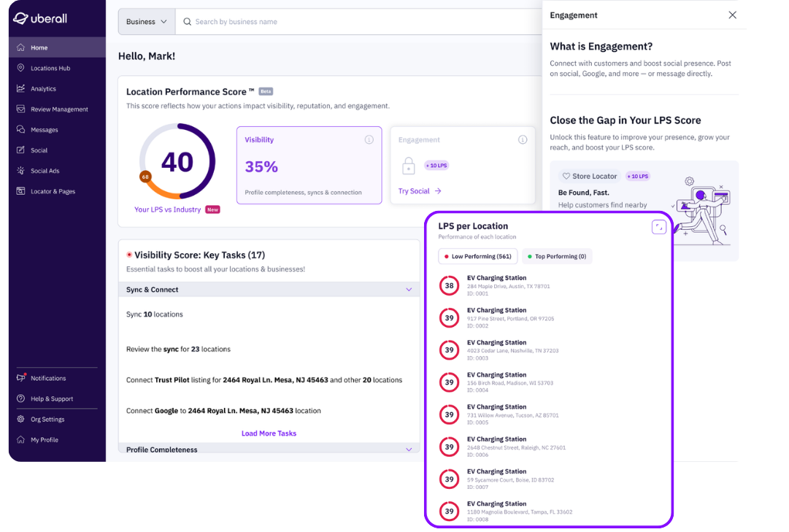Click the Locator & Pages sidebar icon
Viewport: 789px width, 532px height.
(20, 191)
